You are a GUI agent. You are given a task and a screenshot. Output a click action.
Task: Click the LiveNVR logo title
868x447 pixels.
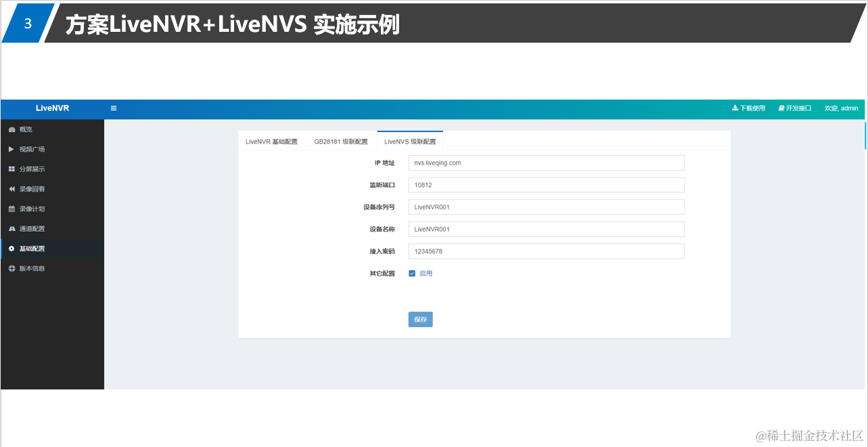(52, 108)
